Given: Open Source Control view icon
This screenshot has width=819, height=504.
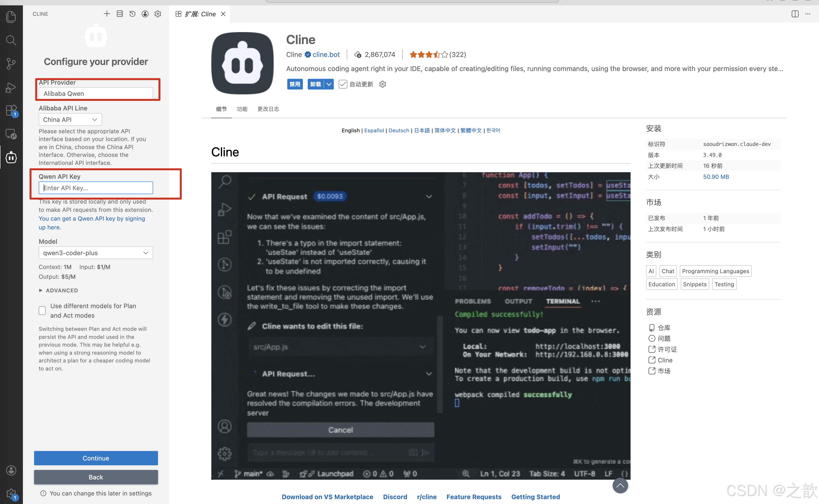Looking at the screenshot, I should click(11, 63).
